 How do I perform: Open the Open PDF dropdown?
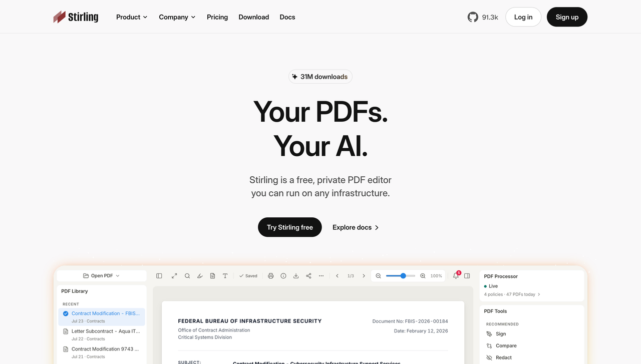pyautogui.click(x=102, y=276)
